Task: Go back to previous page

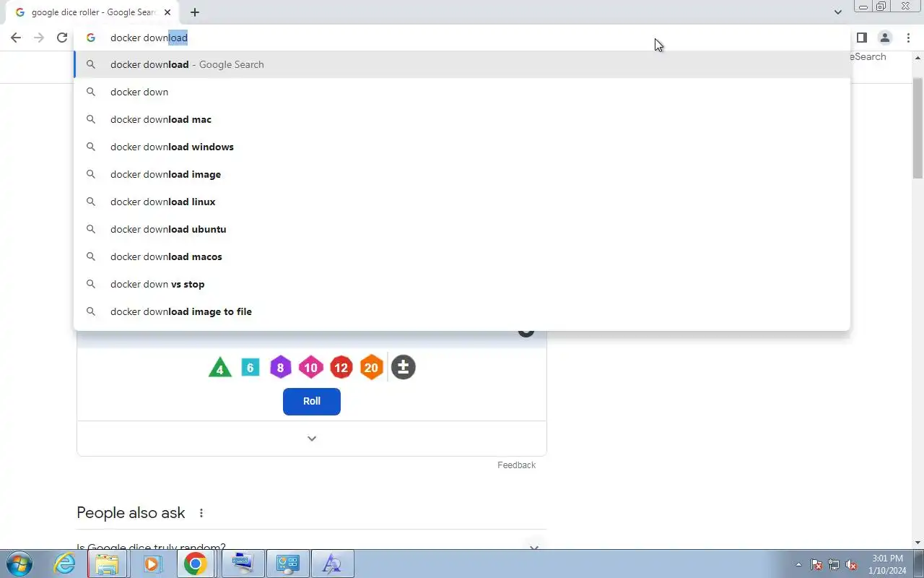Action: pyautogui.click(x=16, y=38)
